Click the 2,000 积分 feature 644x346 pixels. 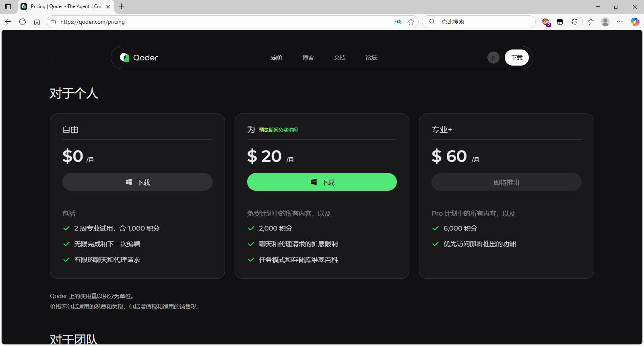coord(275,228)
